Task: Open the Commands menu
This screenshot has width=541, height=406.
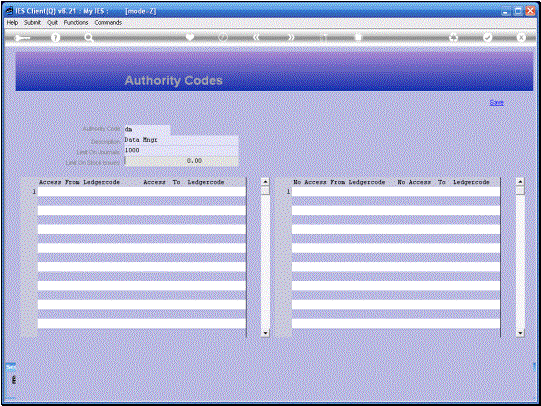Action: (108, 22)
